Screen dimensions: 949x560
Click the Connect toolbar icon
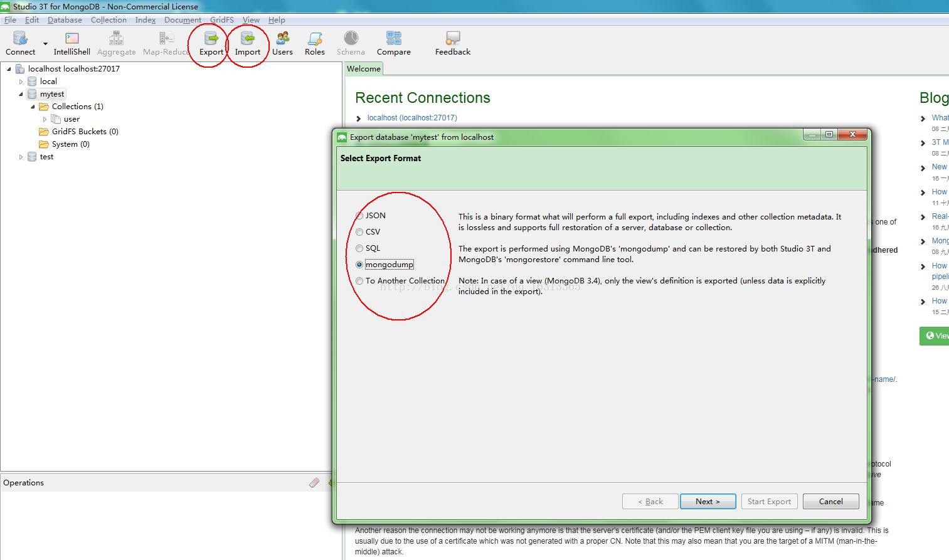pos(20,44)
